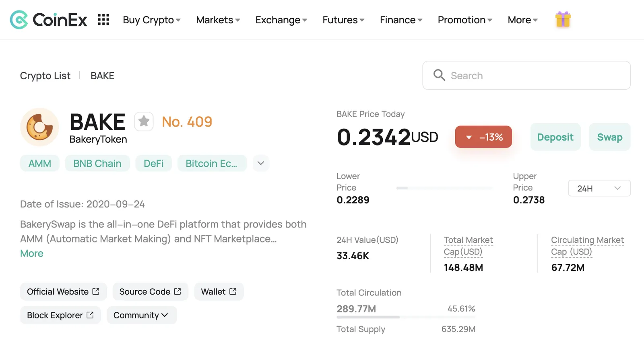Open Buy Crypto menu
The image size is (644, 363).
[152, 20]
